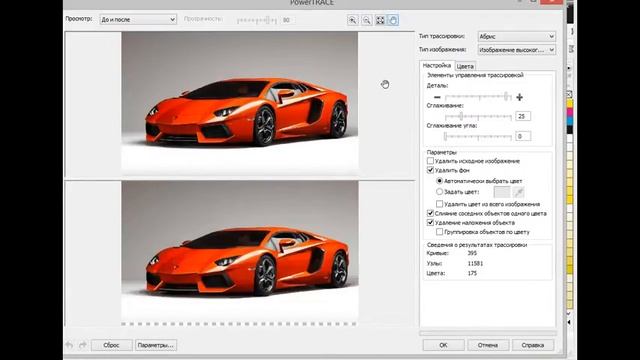This screenshot has height=360, width=640.
Task: Increase detail with the plus icon
Action: coord(519,97)
